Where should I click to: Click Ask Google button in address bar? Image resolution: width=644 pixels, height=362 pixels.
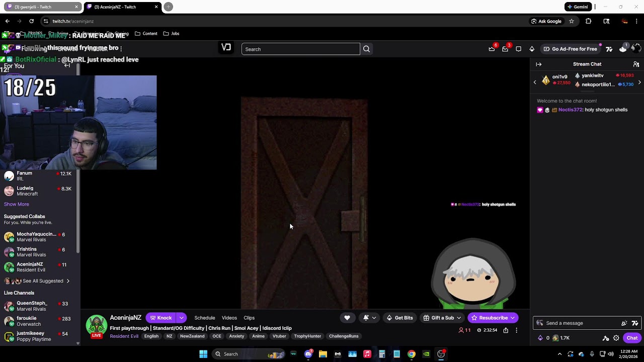point(546,21)
